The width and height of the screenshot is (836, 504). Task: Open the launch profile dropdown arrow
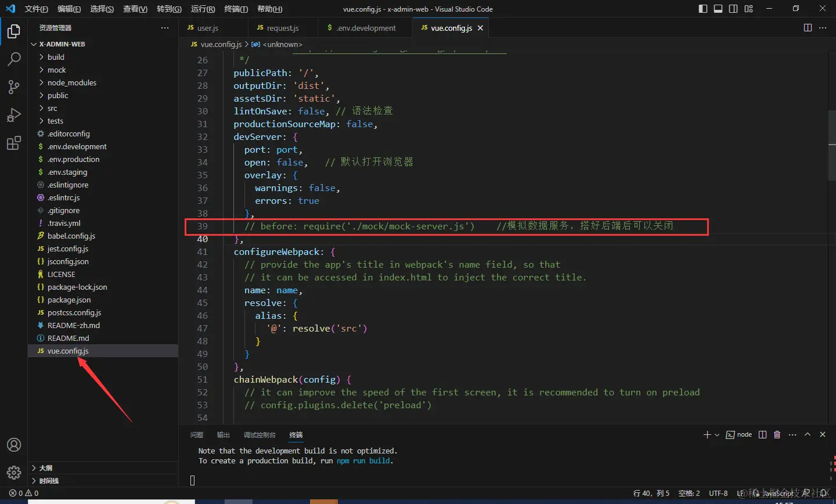pos(717,434)
